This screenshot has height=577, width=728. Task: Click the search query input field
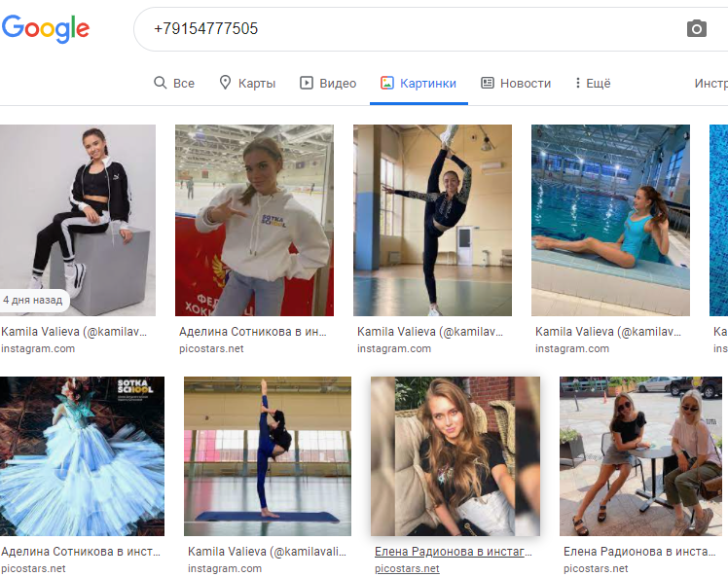point(409,29)
